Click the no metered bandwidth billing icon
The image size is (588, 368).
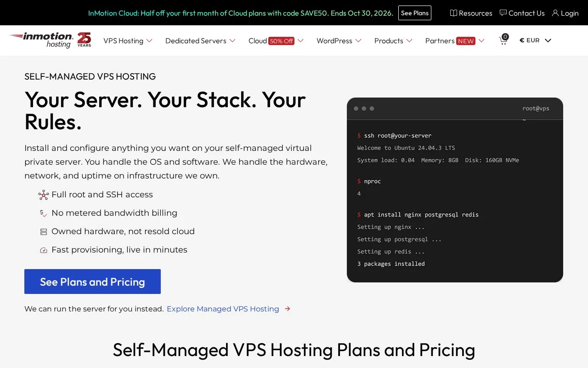(44, 213)
